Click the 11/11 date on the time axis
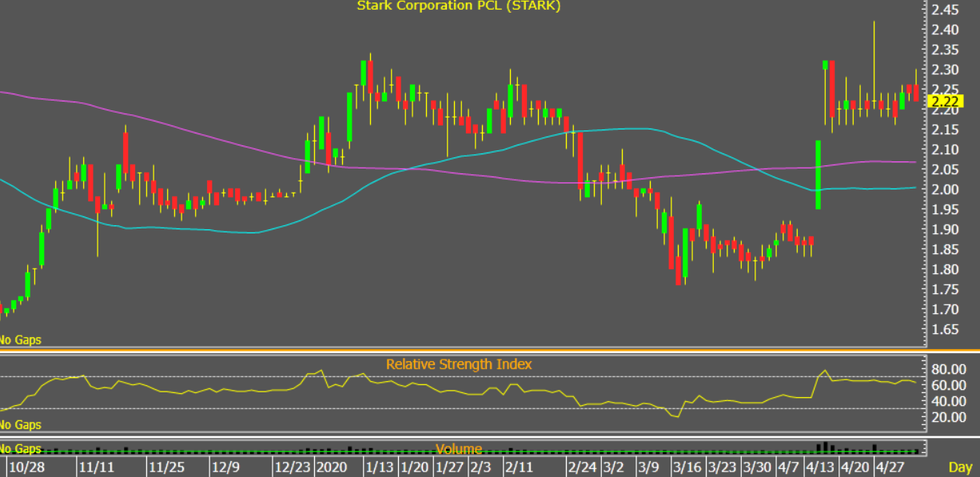Viewport: 980px width, 477px height. (95, 467)
